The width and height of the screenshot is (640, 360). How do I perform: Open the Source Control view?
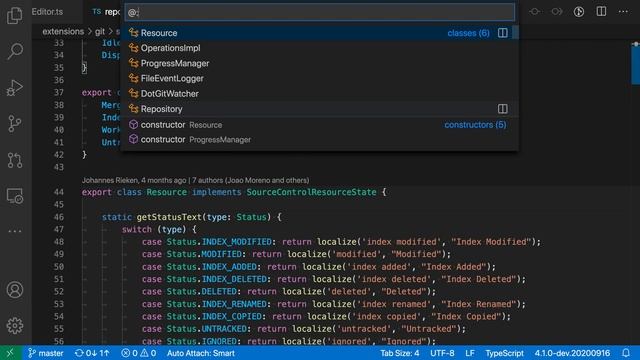pos(15,123)
